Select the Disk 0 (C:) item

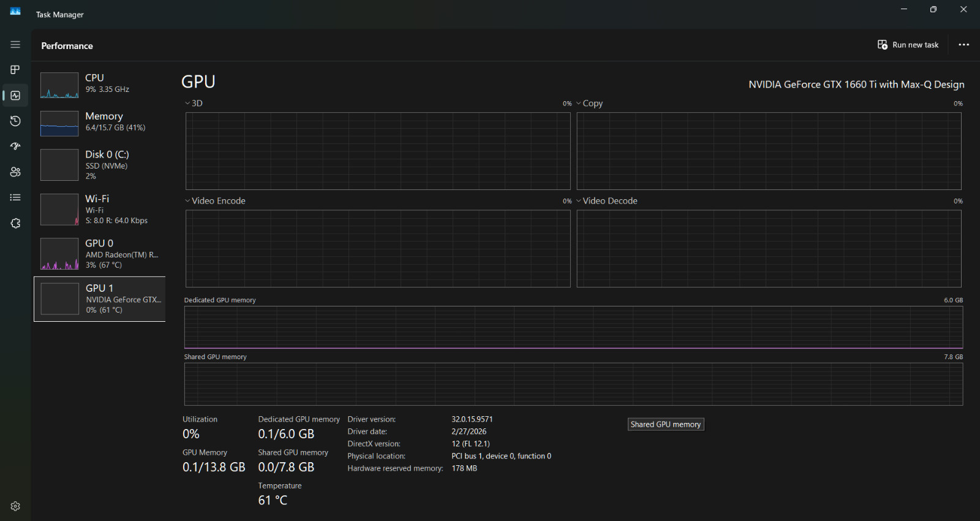tap(99, 164)
